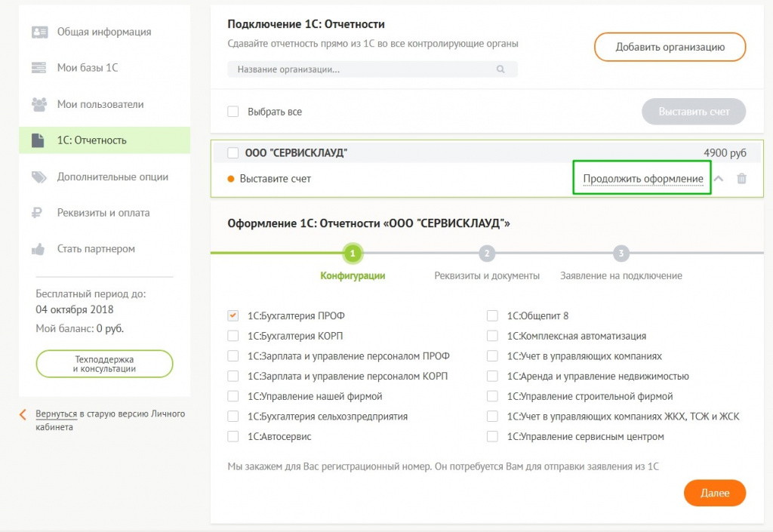Click the users group icon beside Мои пользователи
Image resolution: width=773 pixels, height=532 pixels.
(39, 104)
